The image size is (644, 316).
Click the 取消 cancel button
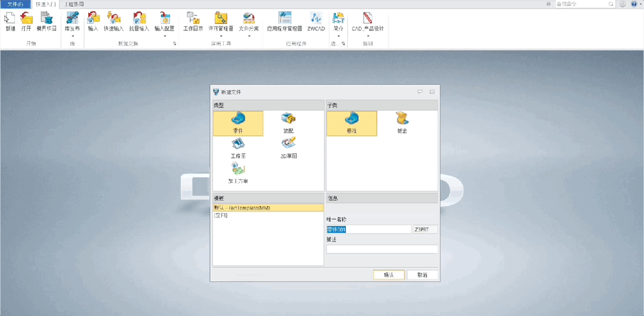tap(422, 275)
